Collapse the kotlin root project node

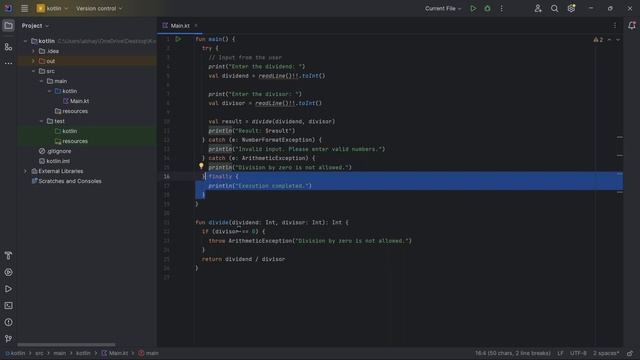pyautogui.click(x=25, y=41)
